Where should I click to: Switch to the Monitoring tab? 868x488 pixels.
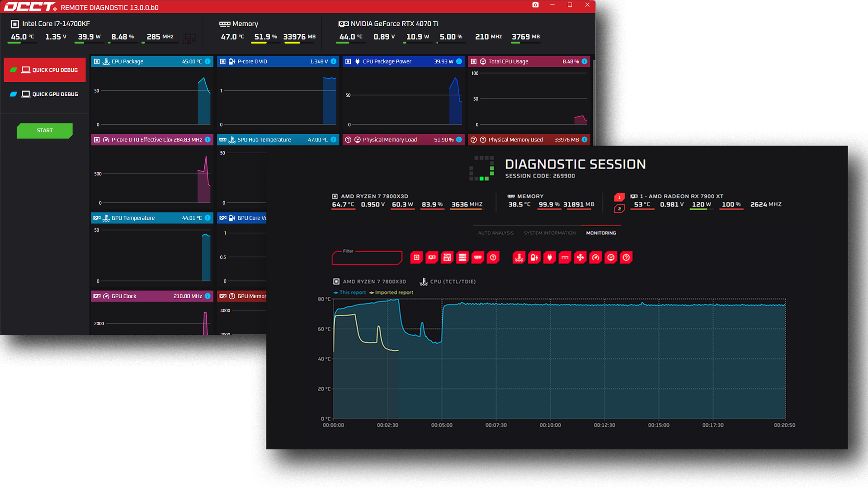601,233
